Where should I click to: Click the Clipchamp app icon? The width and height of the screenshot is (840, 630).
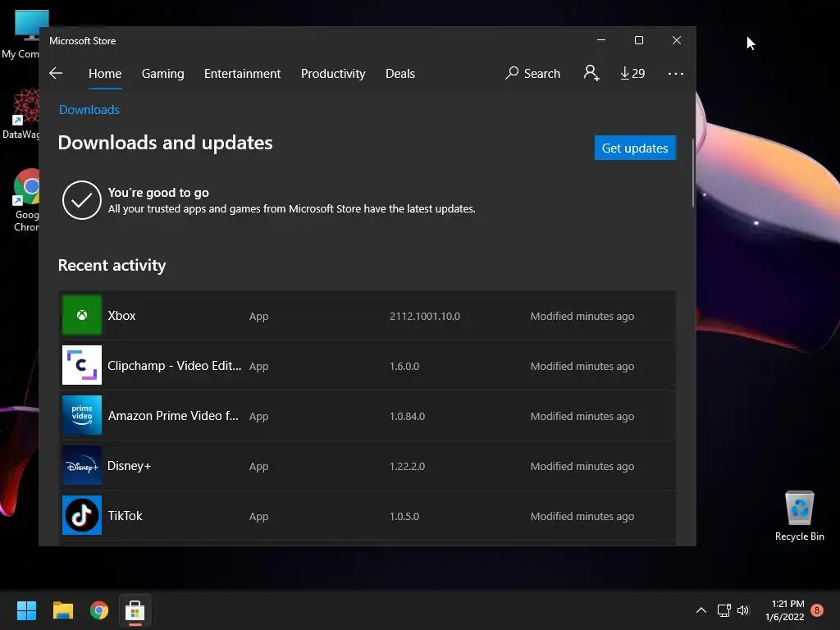[82, 365]
